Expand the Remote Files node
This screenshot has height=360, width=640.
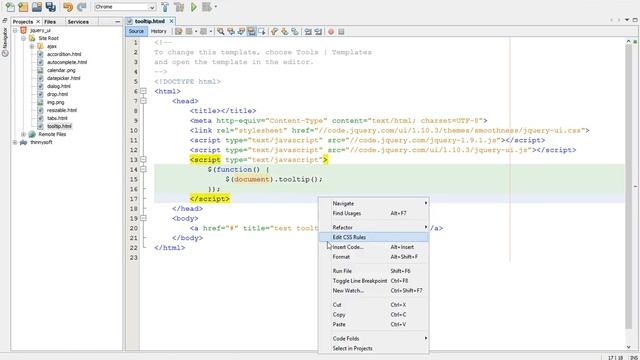tap(23, 134)
